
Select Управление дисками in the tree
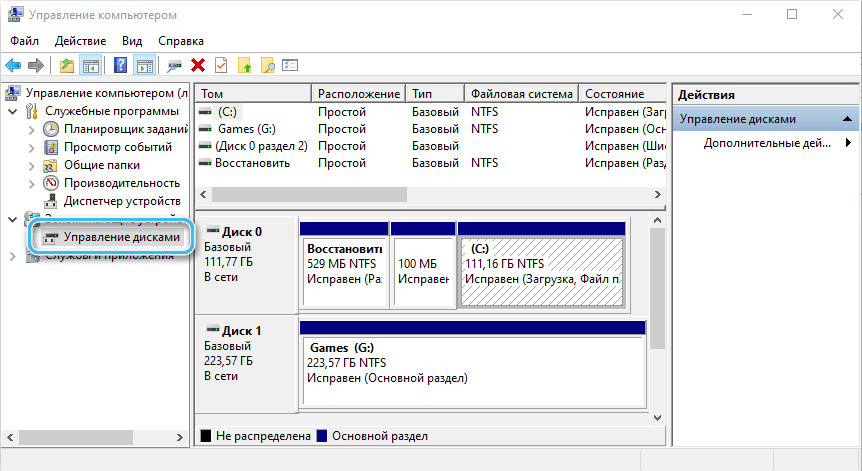pyautogui.click(x=121, y=237)
